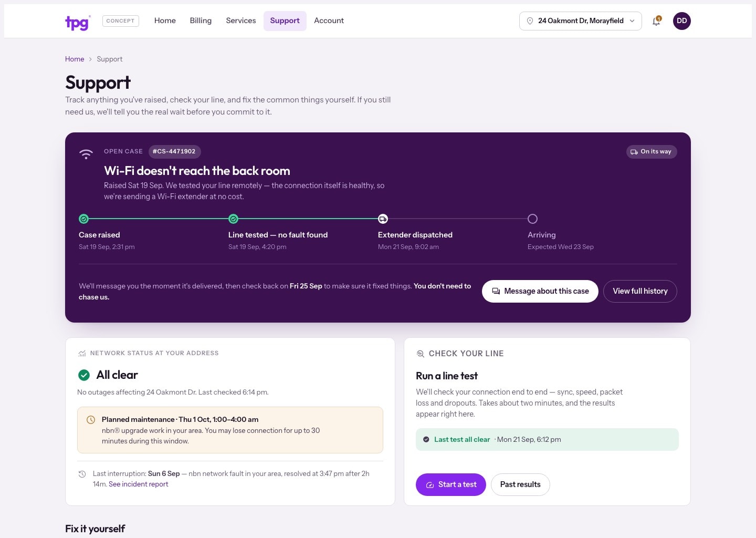Click the NETWORK STATUS AT YOUR ADDRESS label
The width and height of the screenshot is (756, 538).
pyautogui.click(x=154, y=353)
